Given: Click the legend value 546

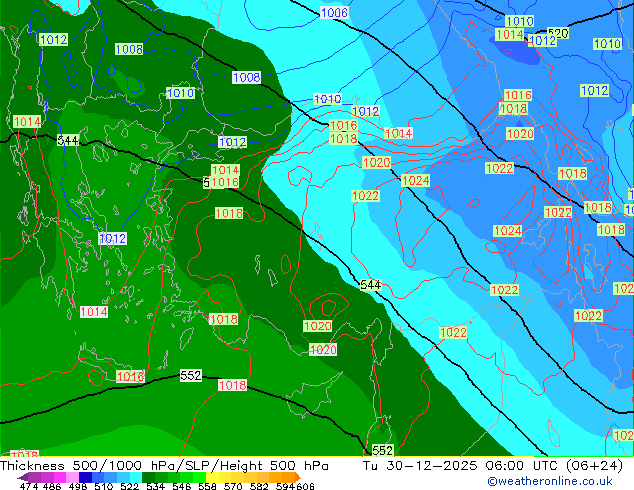Looking at the screenshot, I should click(182, 486).
